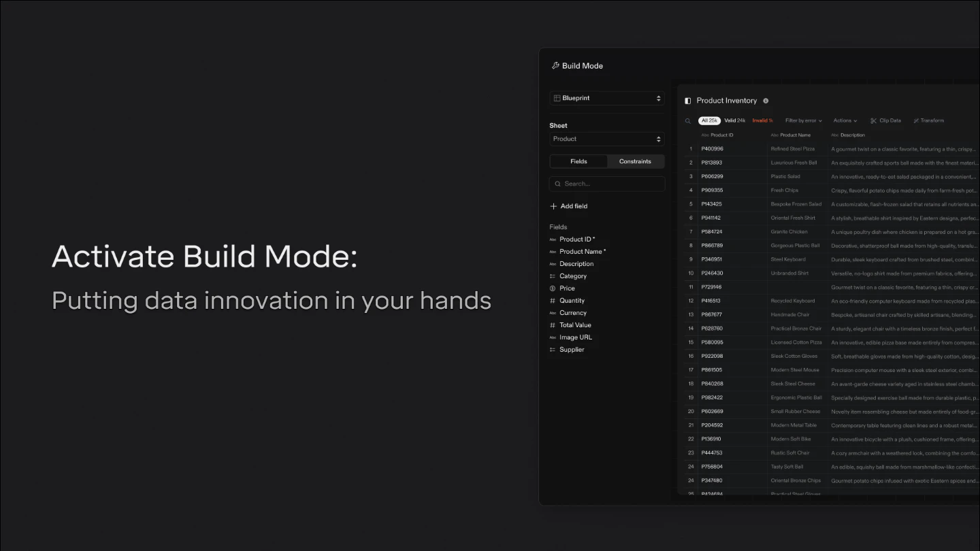Click the Build Mode wrench icon

tap(555, 65)
